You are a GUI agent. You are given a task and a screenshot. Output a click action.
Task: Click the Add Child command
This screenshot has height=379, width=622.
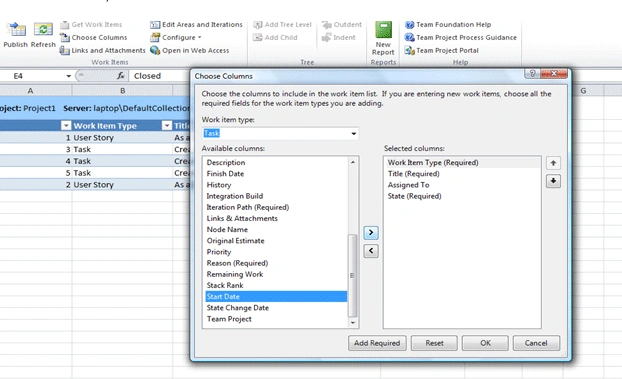pos(275,38)
